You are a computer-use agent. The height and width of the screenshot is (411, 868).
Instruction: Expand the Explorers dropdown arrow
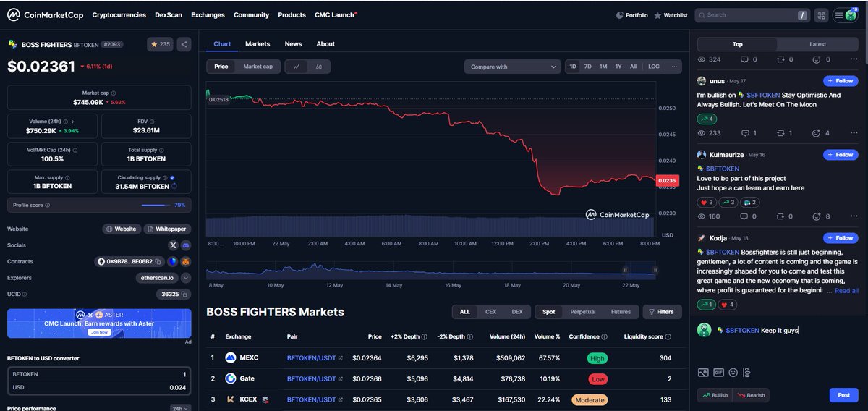point(186,278)
